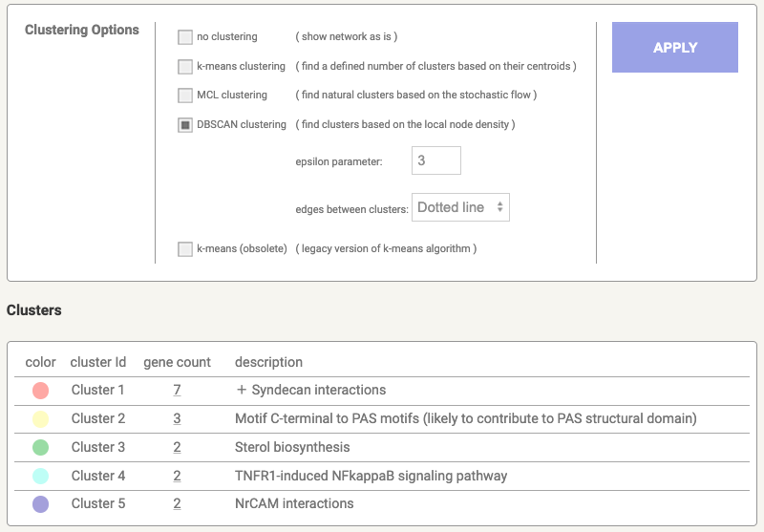Click 'Cluster 2' id cell

[98, 418]
